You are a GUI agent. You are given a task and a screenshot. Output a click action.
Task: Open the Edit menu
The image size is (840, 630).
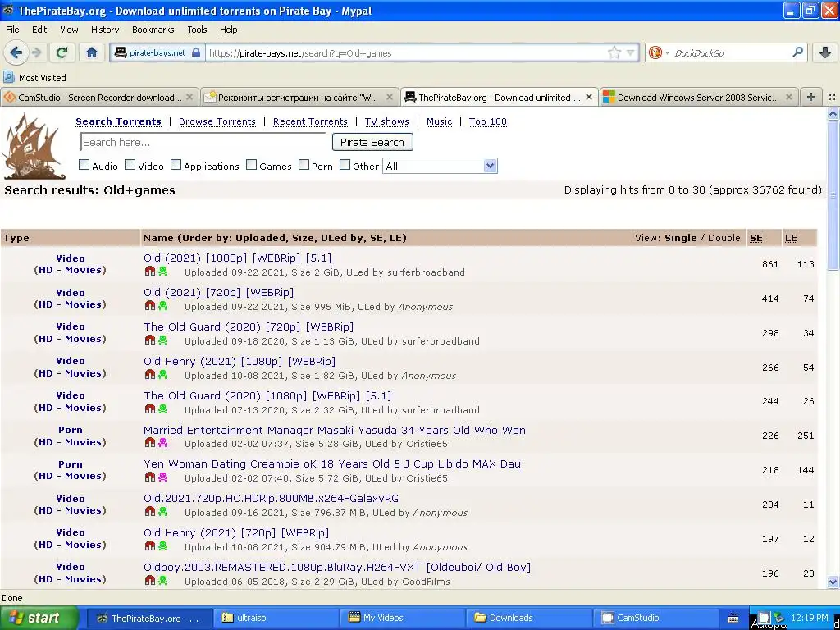pos(39,30)
